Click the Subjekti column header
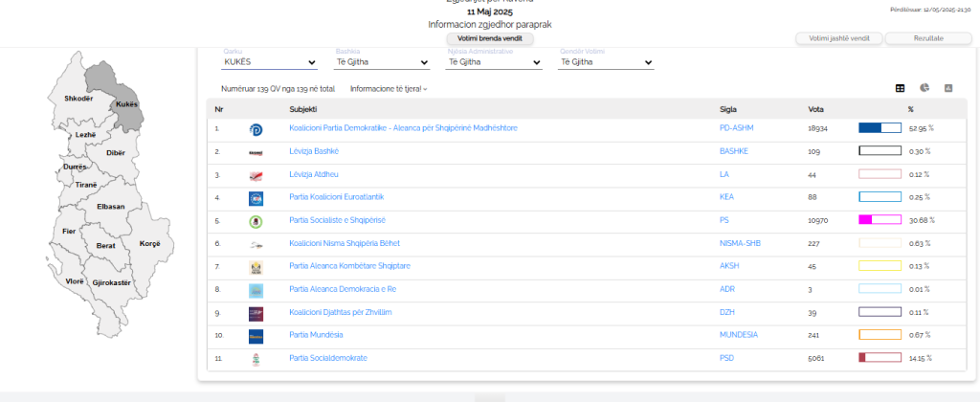Viewport: 980px width, 402px height. pos(303,109)
